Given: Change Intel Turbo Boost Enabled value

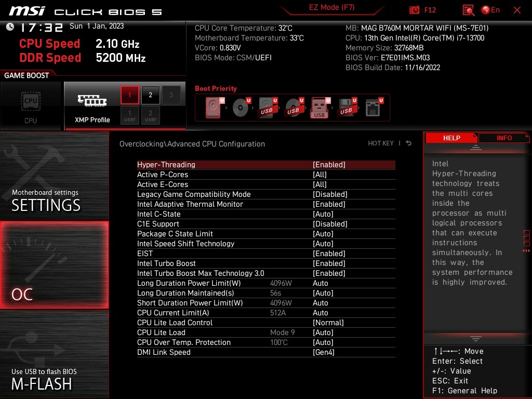Looking at the screenshot, I should tap(329, 263).
